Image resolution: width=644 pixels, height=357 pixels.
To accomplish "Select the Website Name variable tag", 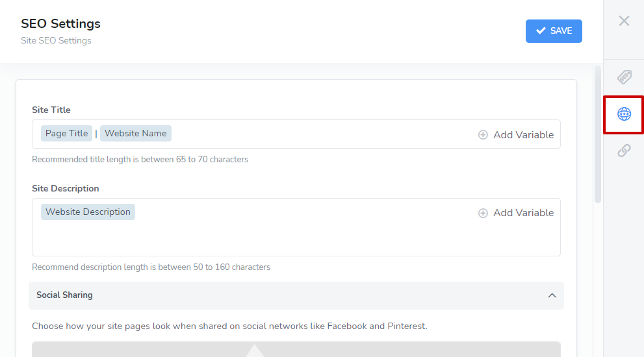I will tap(136, 133).
